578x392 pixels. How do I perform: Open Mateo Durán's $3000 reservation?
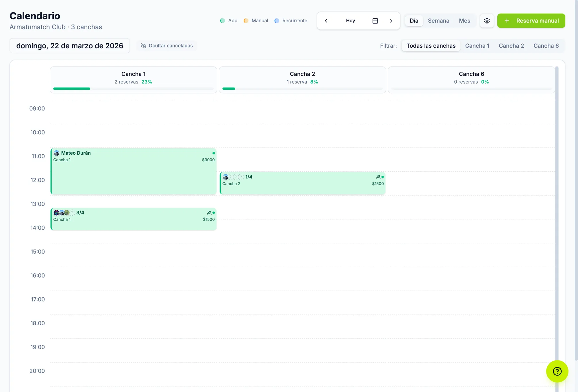tap(134, 171)
